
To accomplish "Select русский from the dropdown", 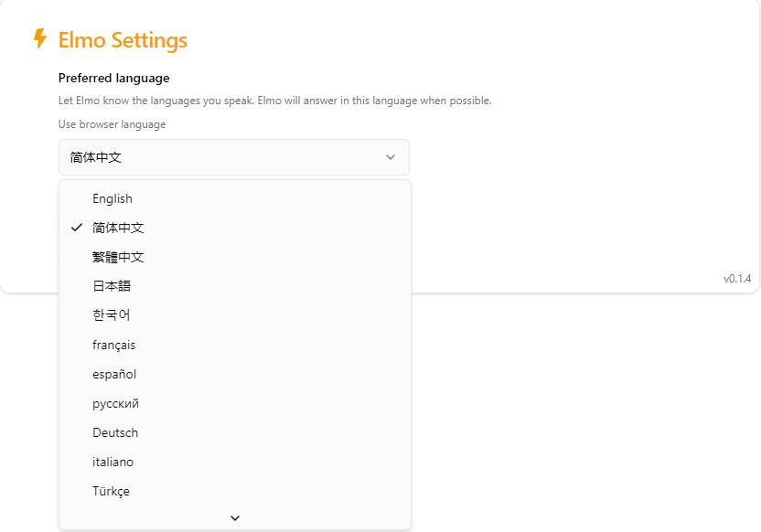I will coord(235,403).
